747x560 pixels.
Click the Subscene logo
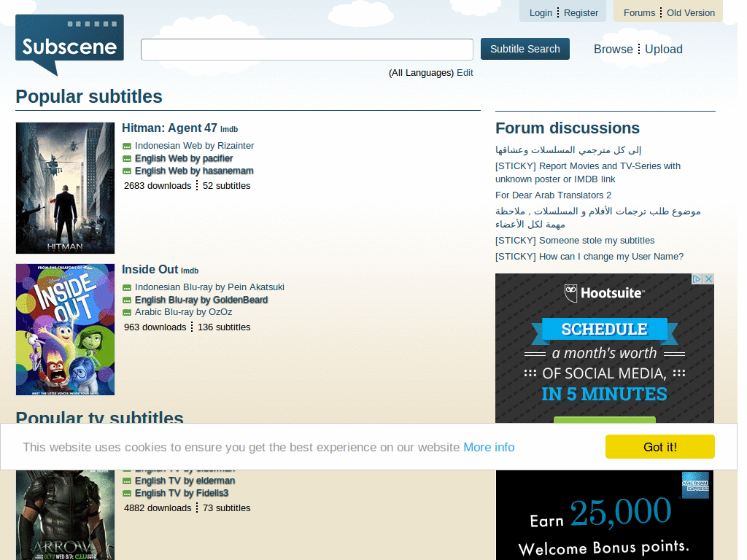pyautogui.click(x=69, y=44)
